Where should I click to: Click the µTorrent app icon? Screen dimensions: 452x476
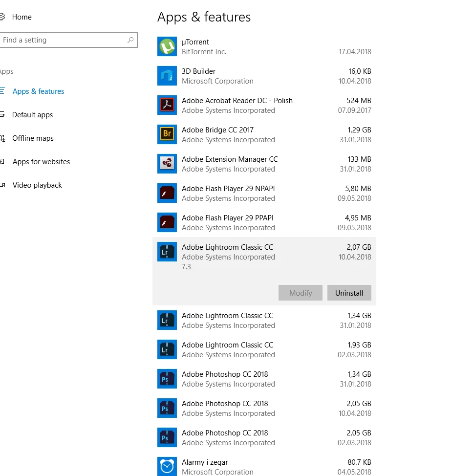tap(167, 46)
